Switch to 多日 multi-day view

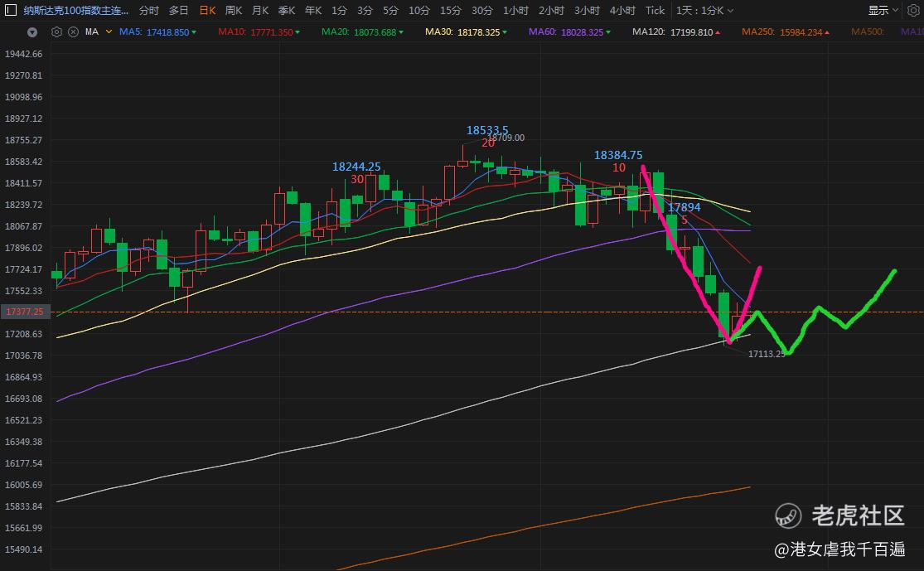(178, 11)
